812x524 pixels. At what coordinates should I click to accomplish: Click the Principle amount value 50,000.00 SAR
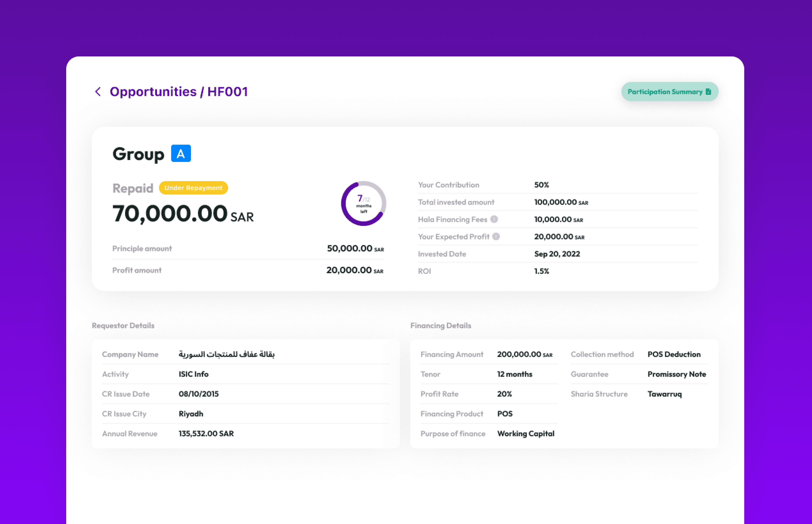tap(355, 248)
